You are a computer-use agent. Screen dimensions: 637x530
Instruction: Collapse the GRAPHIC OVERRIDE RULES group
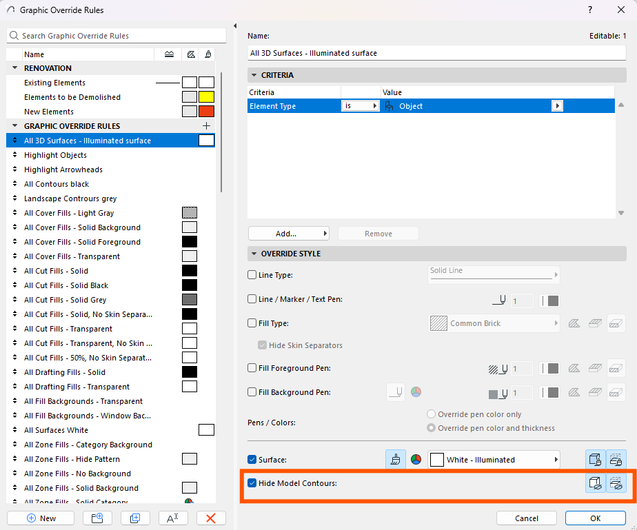point(15,126)
